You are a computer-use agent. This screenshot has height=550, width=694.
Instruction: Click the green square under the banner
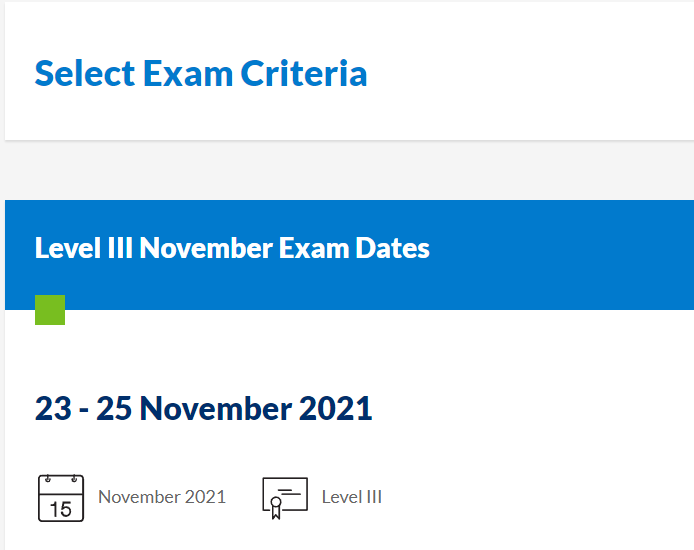point(50,310)
